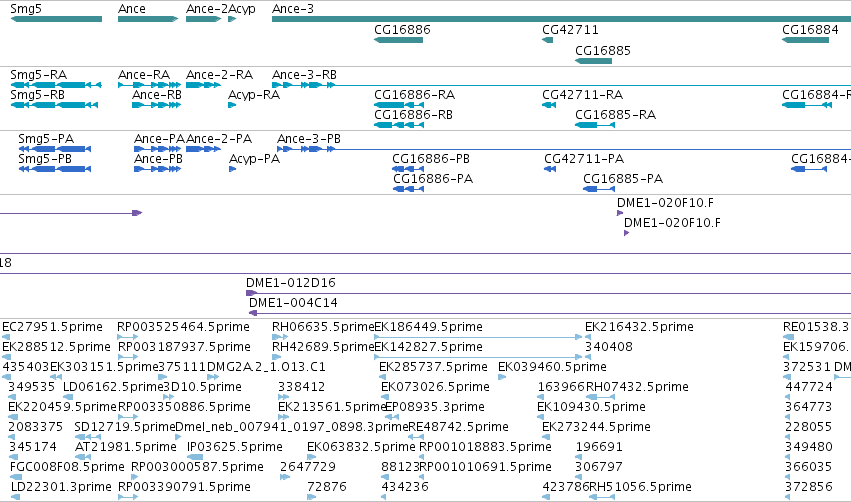The image size is (851, 502).
Task: Click the "Ance-RA" transcript label
Action: pyautogui.click(x=144, y=74)
